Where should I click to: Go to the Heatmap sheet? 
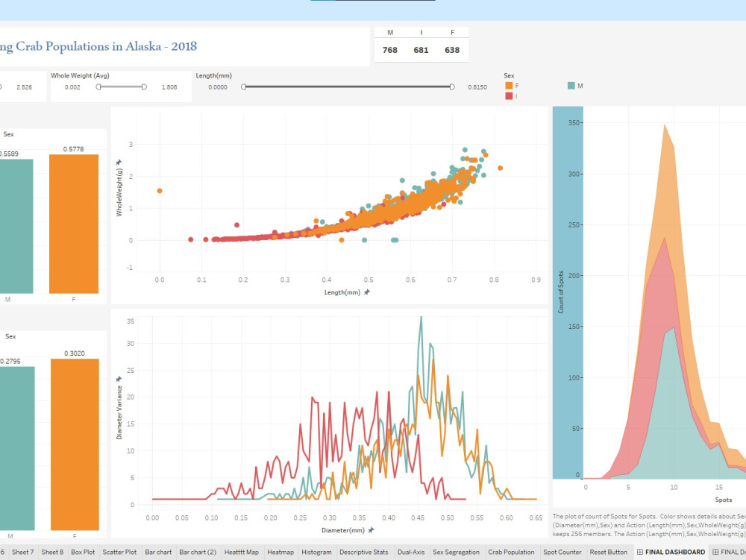point(280,552)
